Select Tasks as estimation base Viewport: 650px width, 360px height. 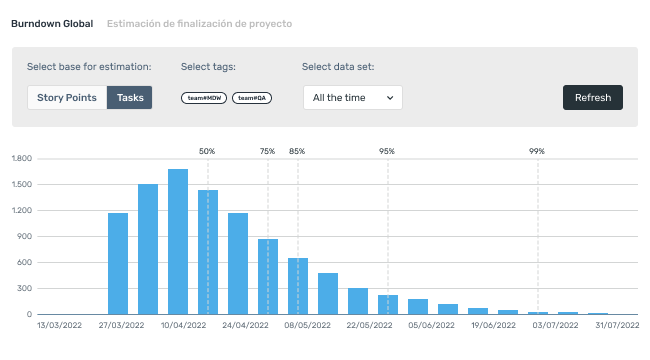point(130,97)
